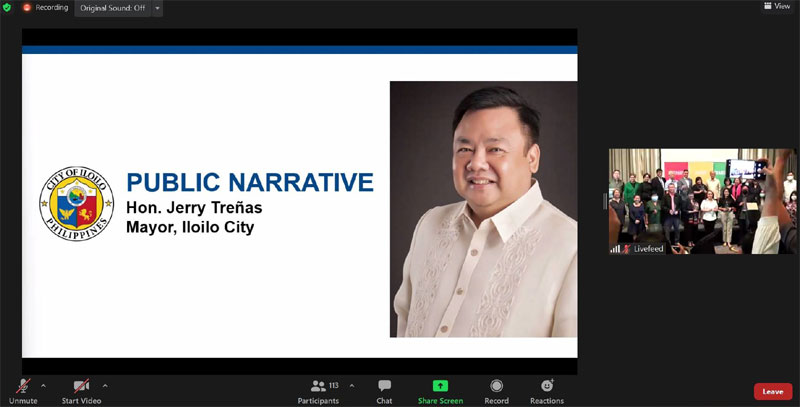Open the Reactions menu
The image size is (800, 407).
point(547,386)
